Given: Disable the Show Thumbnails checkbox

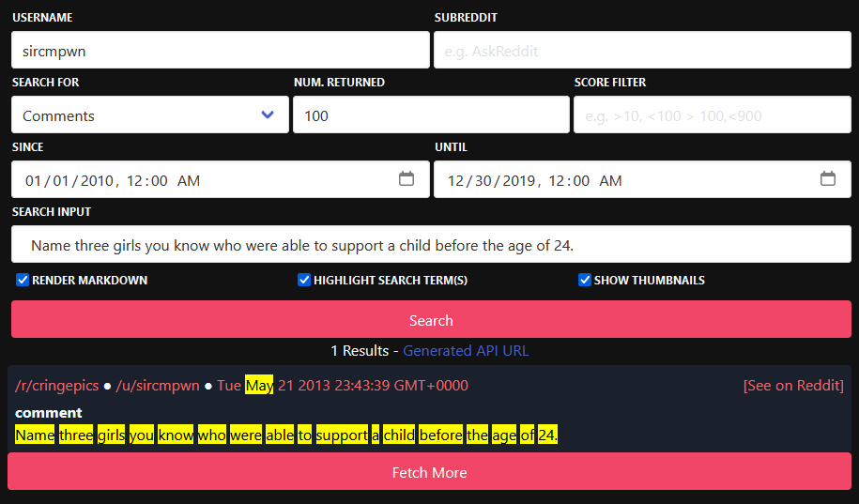Looking at the screenshot, I should [x=585, y=280].
